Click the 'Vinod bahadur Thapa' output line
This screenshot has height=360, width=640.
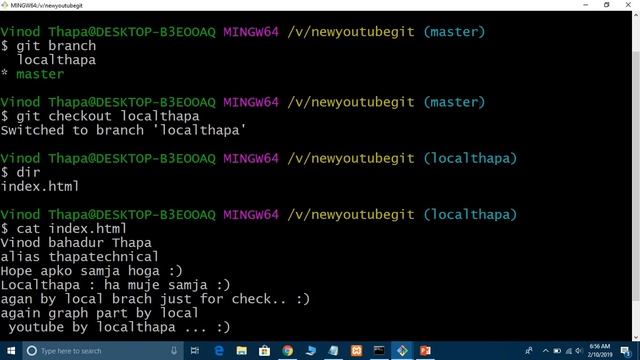click(76, 243)
